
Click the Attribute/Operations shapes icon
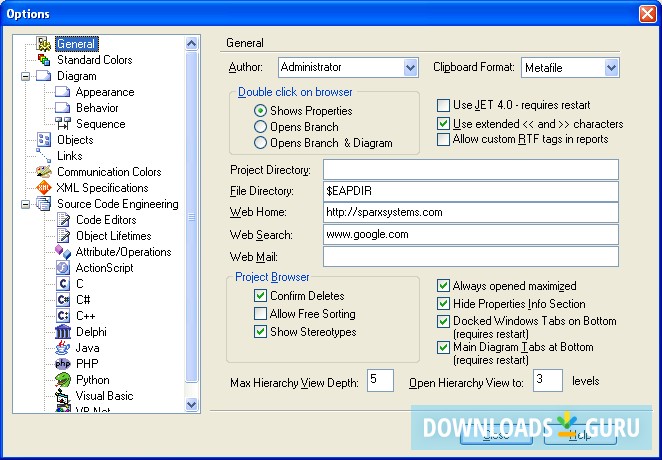(x=63, y=252)
